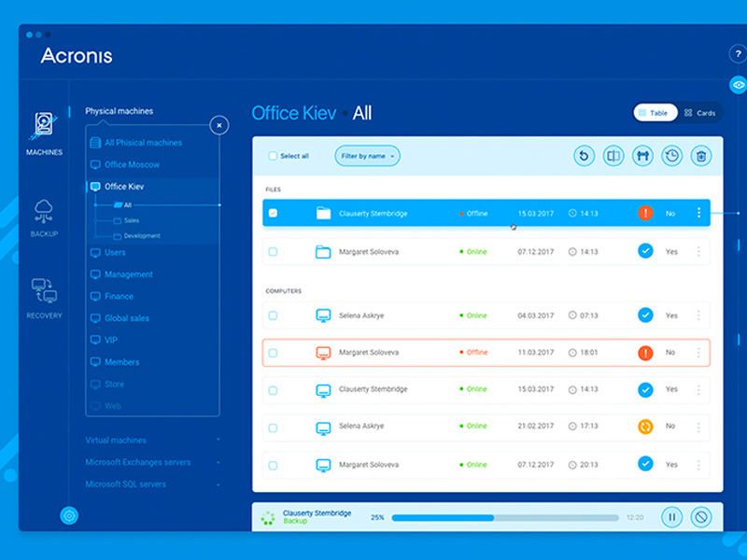The width and height of the screenshot is (747, 560).
Task: Expand the Microsoft SQL servers section
Action: [x=152, y=483]
